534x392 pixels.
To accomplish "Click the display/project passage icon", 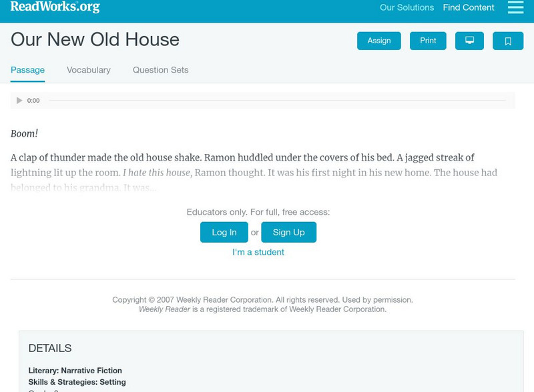I will (x=470, y=40).
